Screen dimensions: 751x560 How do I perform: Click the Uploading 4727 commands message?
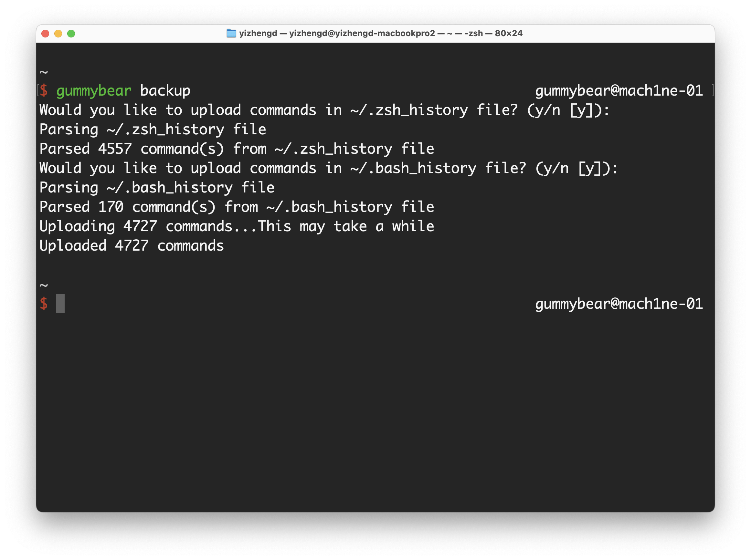[x=237, y=226]
